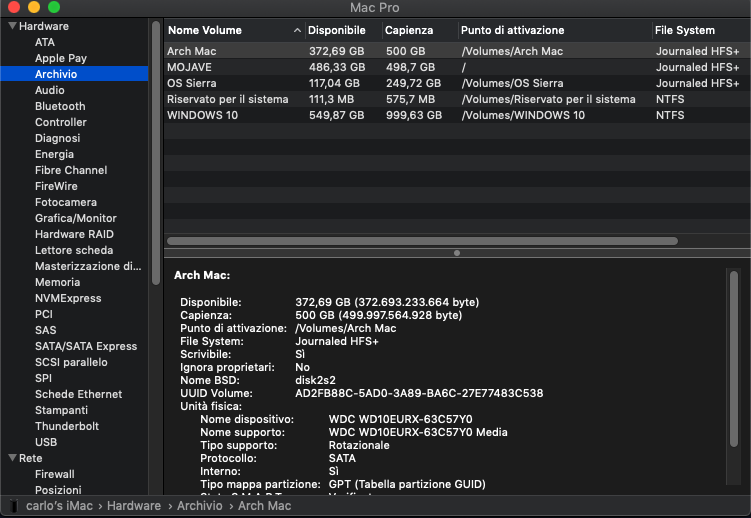Click Arch Mac in the path bar

[x=264, y=506]
